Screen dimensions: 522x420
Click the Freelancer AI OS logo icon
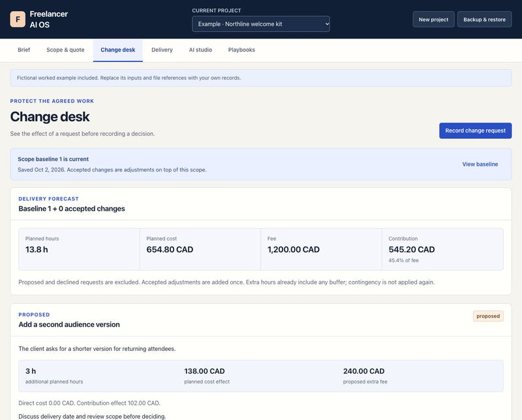pyautogui.click(x=18, y=20)
